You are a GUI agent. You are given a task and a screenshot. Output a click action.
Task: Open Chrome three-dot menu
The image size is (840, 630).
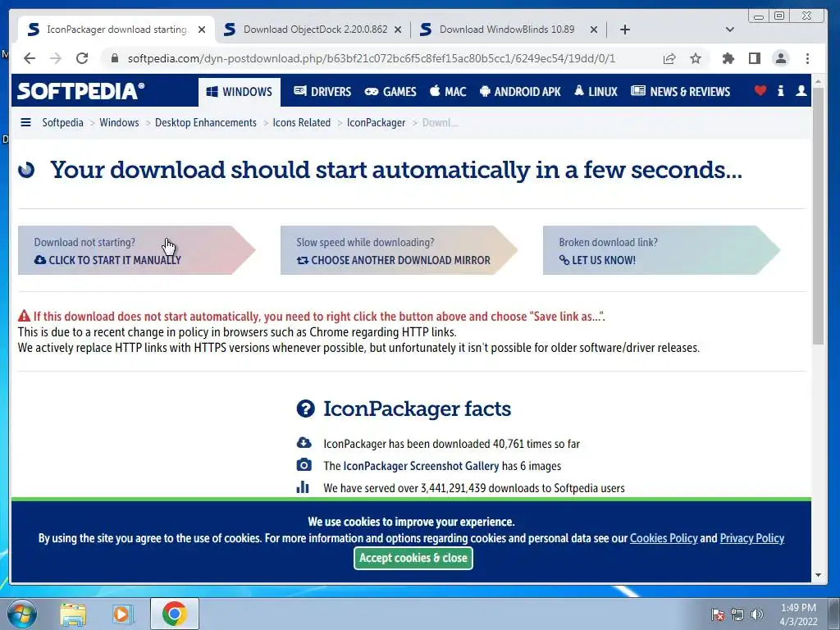[x=807, y=58]
